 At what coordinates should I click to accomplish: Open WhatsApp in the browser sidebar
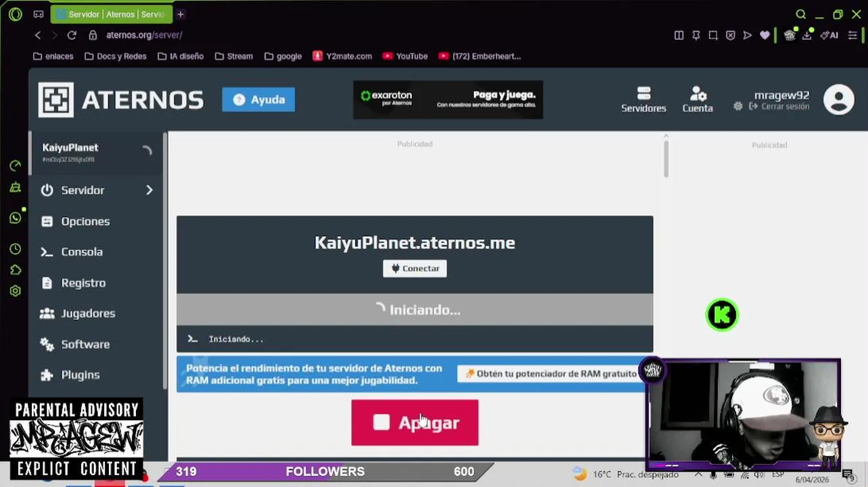tap(16, 218)
